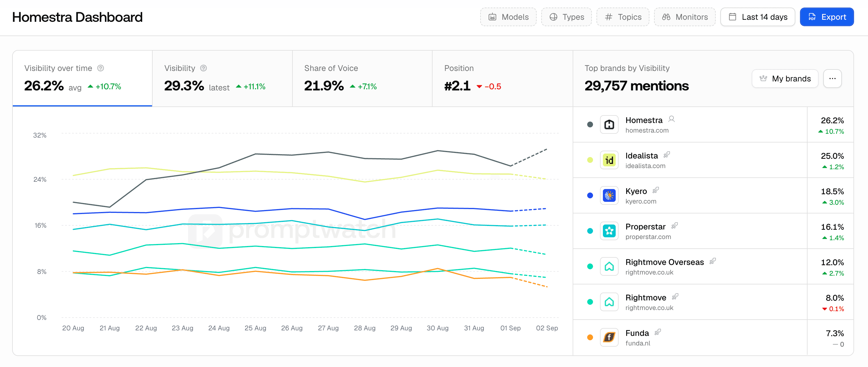868x367 pixels.
Task: Click the help icon beside Visibility over time
Action: 100,68
